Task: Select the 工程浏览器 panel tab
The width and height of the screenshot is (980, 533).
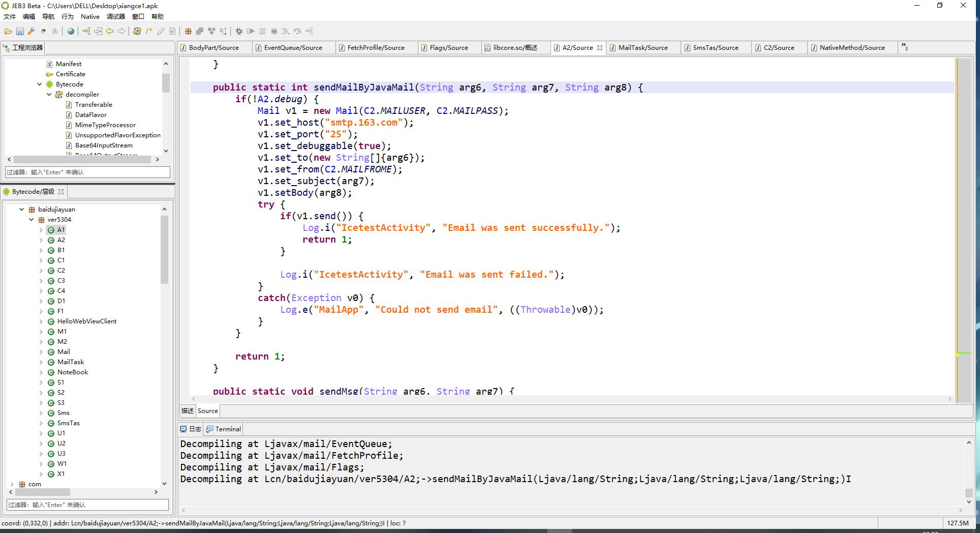Action: pyautogui.click(x=23, y=48)
